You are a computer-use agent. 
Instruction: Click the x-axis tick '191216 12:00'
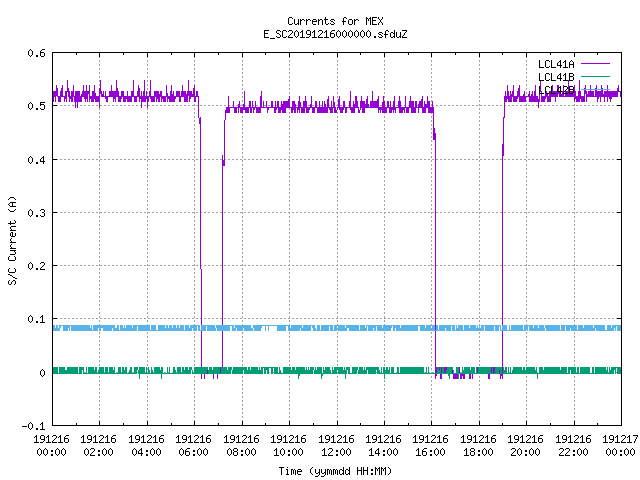tap(336, 446)
